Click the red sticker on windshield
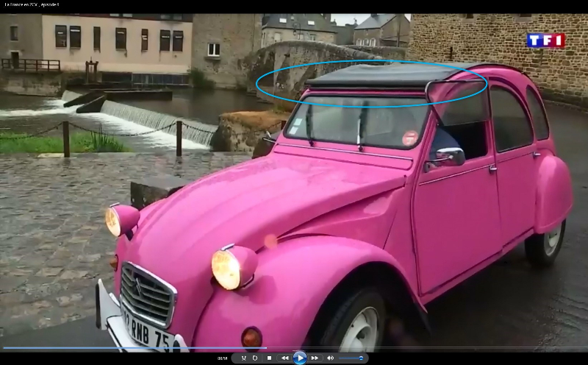This screenshot has width=588, height=365. pos(410,137)
